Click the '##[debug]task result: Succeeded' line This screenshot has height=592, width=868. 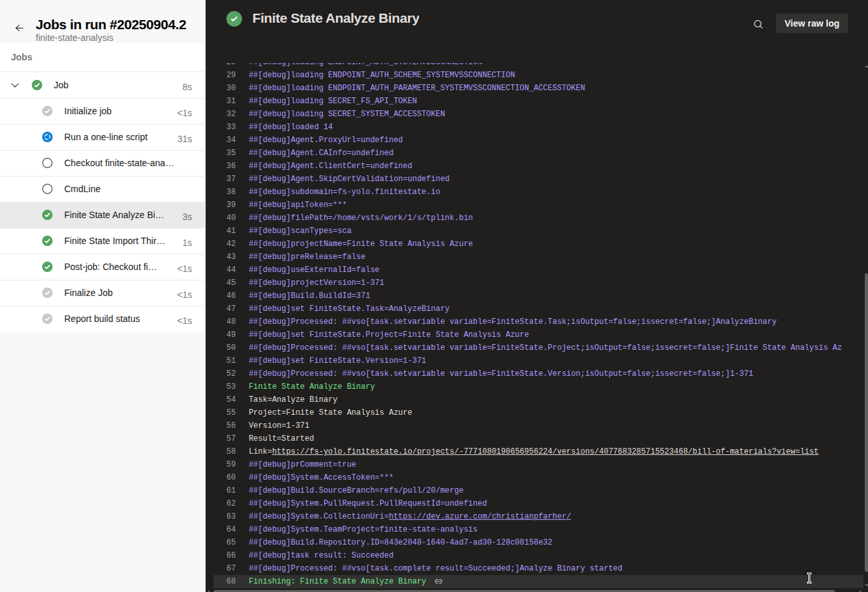[321, 555]
